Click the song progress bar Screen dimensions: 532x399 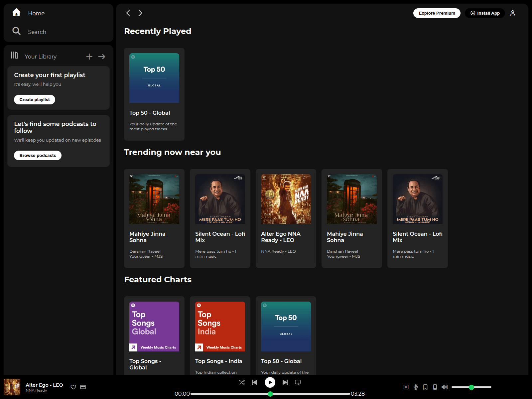click(270, 394)
